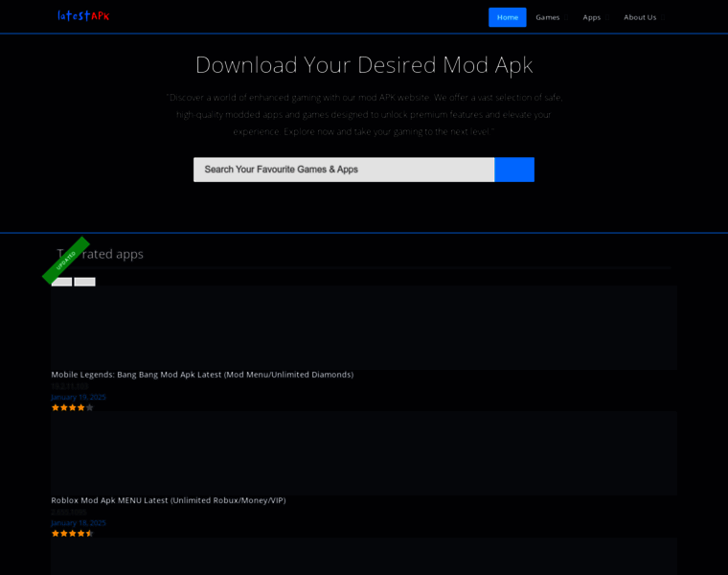The width and height of the screenshot is (728, 575).
Task: Click the version number 19.2.11.103
Action: coord(70,386)
